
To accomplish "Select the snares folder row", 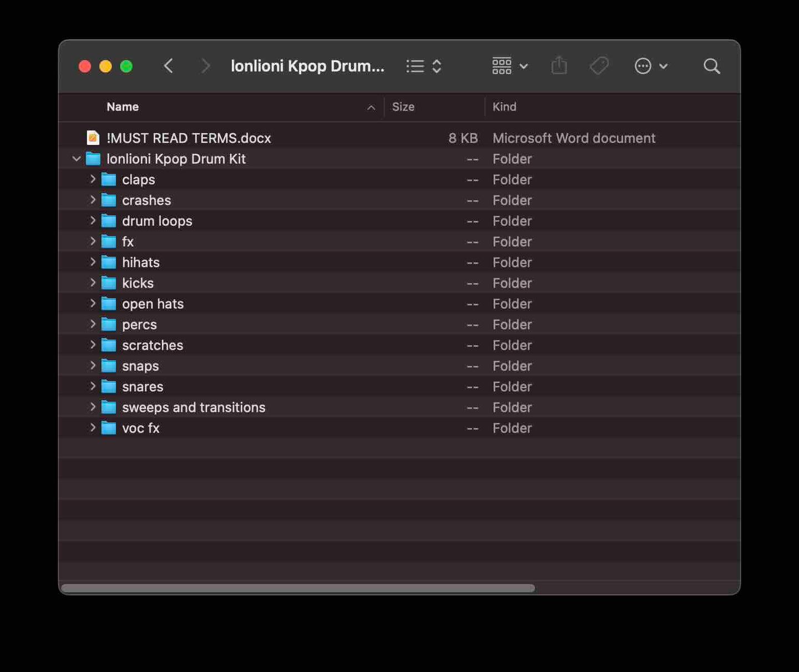I will [x=143, y=387].
